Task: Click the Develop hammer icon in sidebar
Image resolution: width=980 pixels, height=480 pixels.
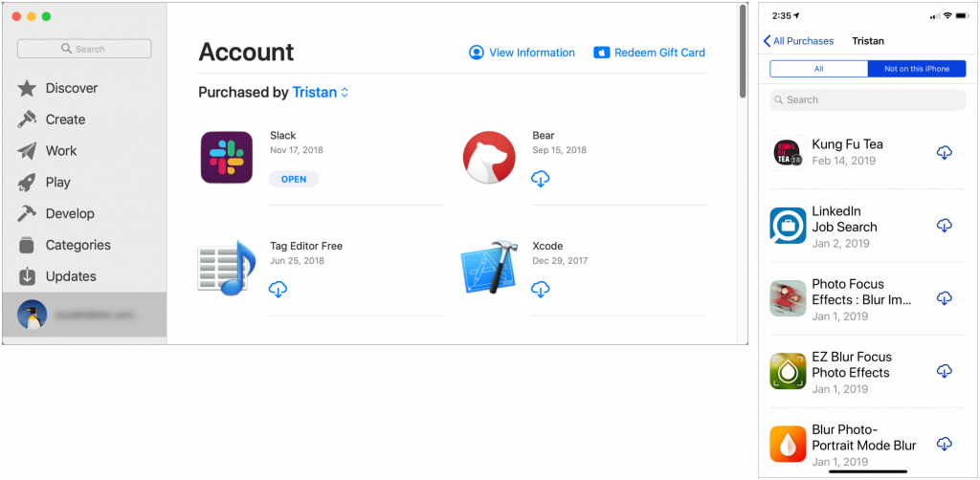Action: click(x=27, y=213)
